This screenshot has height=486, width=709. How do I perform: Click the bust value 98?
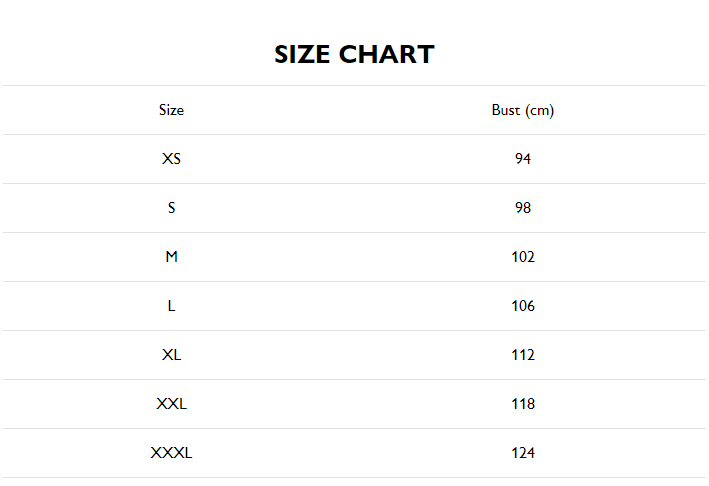[523, 208]
